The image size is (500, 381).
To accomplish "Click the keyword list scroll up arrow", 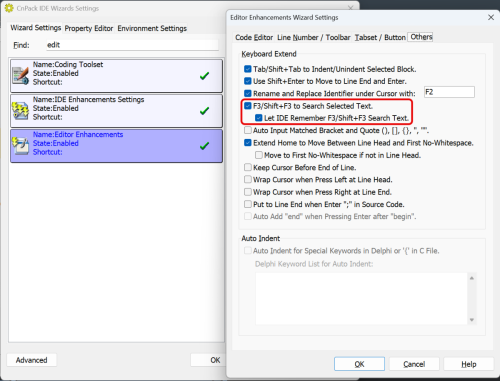I will [x=472, y=278].
